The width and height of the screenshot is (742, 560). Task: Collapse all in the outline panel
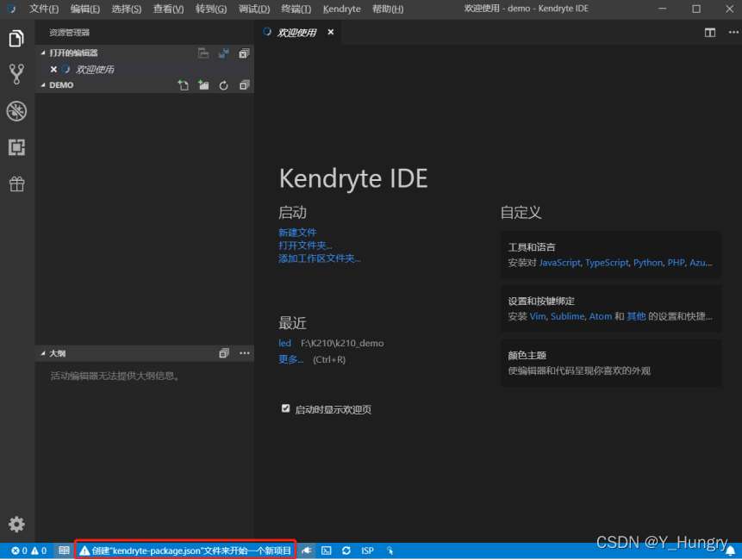point(224,353)
